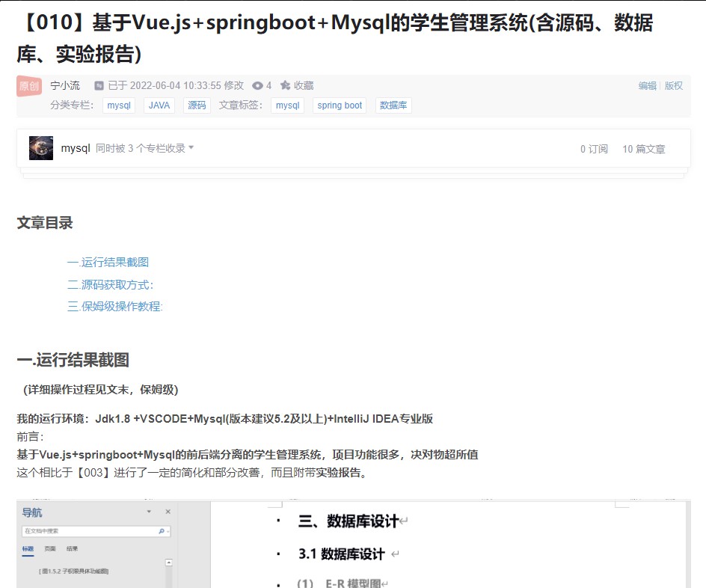Click the 原创 original badge icon
706x588 pixels.
(29, 86)
